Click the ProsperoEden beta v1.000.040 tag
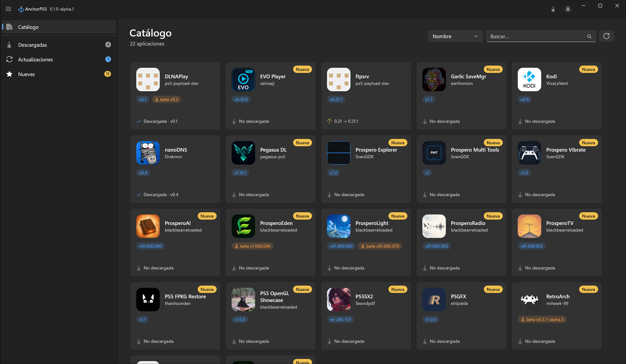 [253, 246]
